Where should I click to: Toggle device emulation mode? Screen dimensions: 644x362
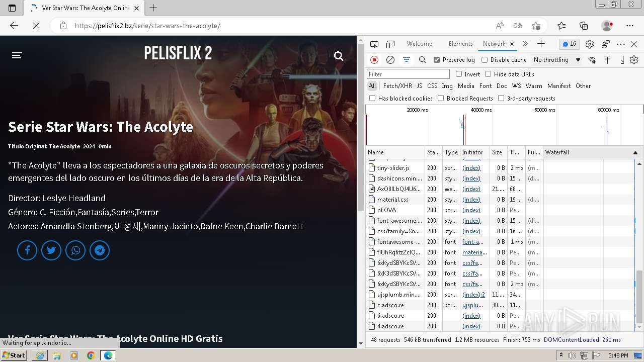pos(390,44)
